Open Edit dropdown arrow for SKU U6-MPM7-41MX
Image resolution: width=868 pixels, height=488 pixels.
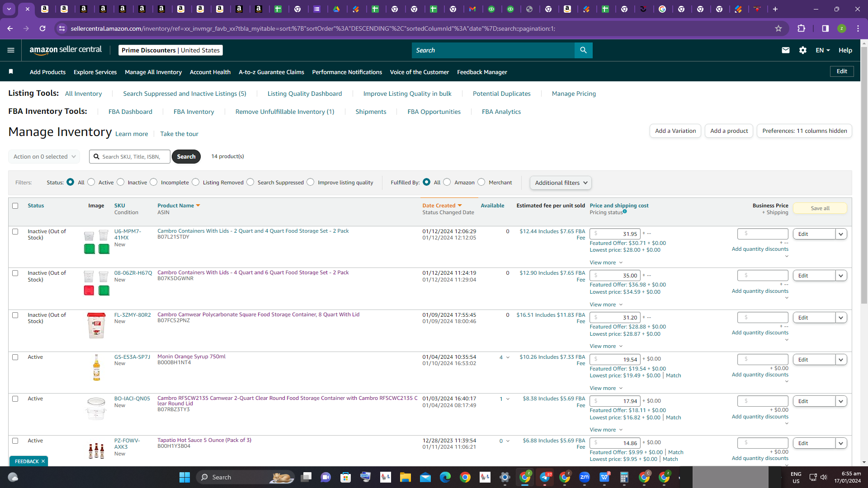click(841, 234)
